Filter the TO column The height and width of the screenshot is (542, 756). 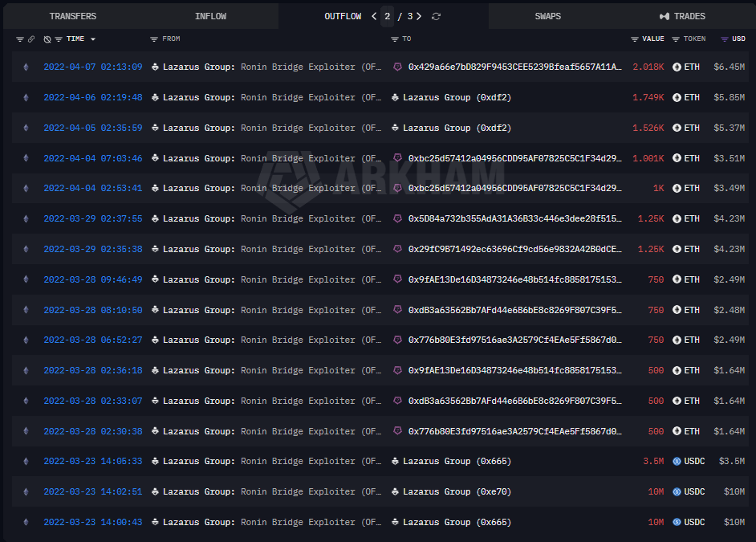[394, 39]
